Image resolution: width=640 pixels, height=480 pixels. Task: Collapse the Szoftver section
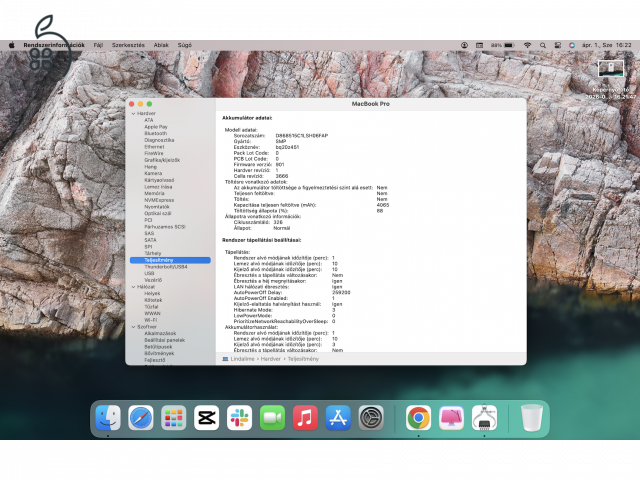(x=133, y=327)
